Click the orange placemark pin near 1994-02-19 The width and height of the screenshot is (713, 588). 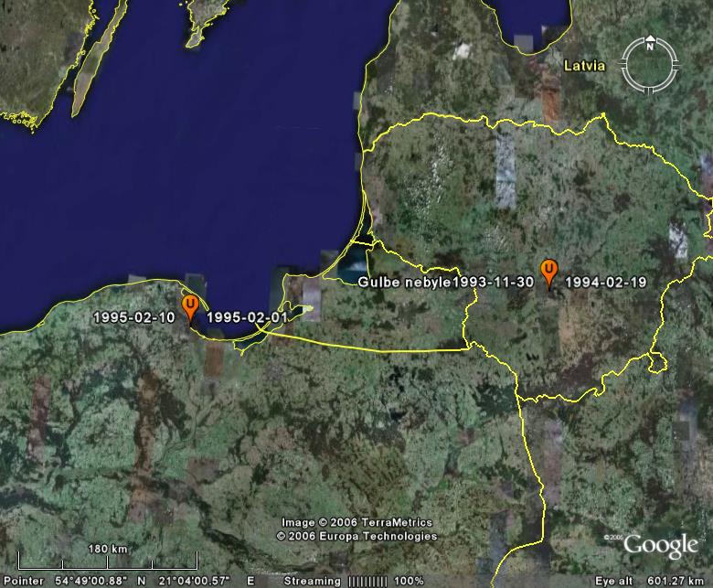(548, 272)
